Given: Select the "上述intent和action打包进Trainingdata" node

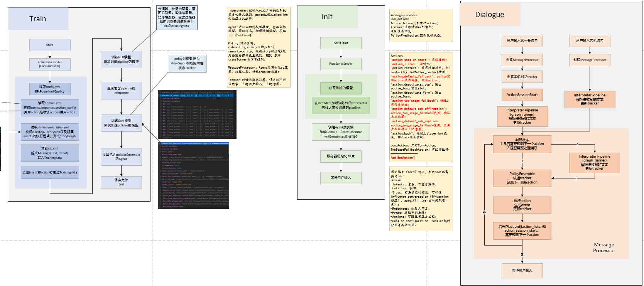Looking at the screenshot, I should [x=50, y=172].
